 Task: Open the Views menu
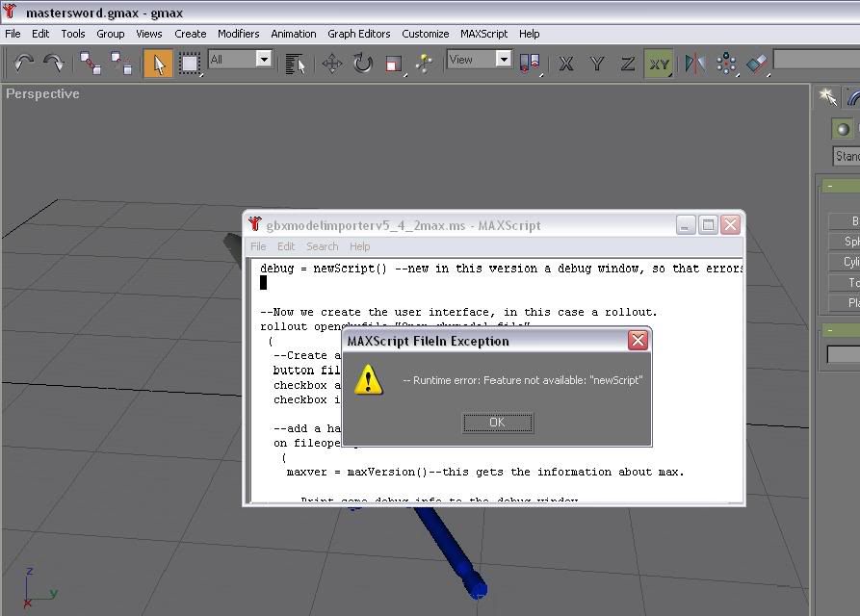pyautogui.click(x=149, y=34)
